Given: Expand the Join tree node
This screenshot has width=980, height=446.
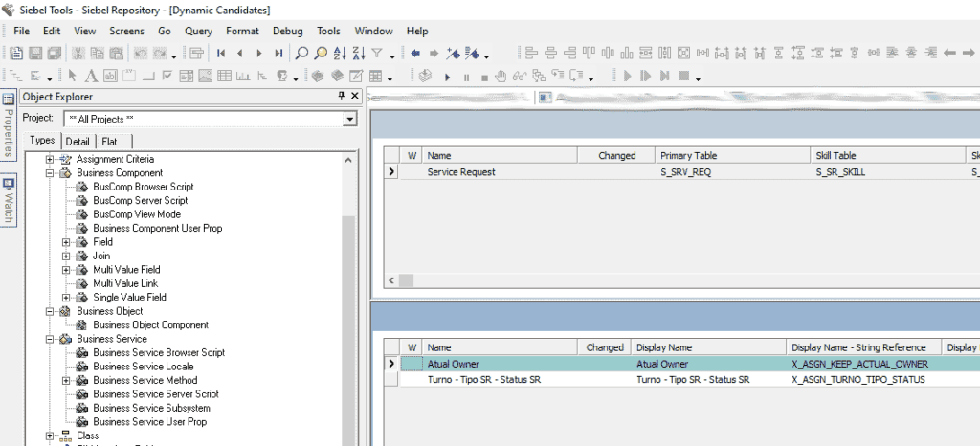Looking at the screenshot, I should point(66,256).
